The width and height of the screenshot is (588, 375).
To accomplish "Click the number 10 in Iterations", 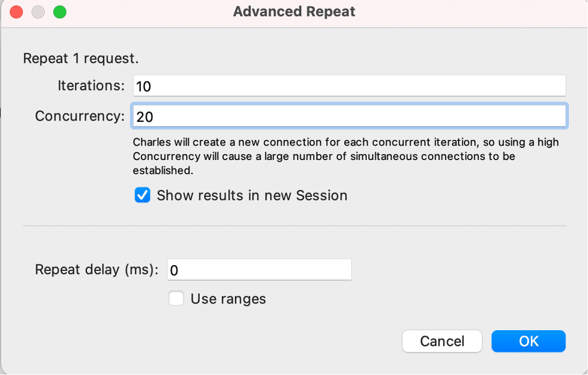I will tap(144, 87).
